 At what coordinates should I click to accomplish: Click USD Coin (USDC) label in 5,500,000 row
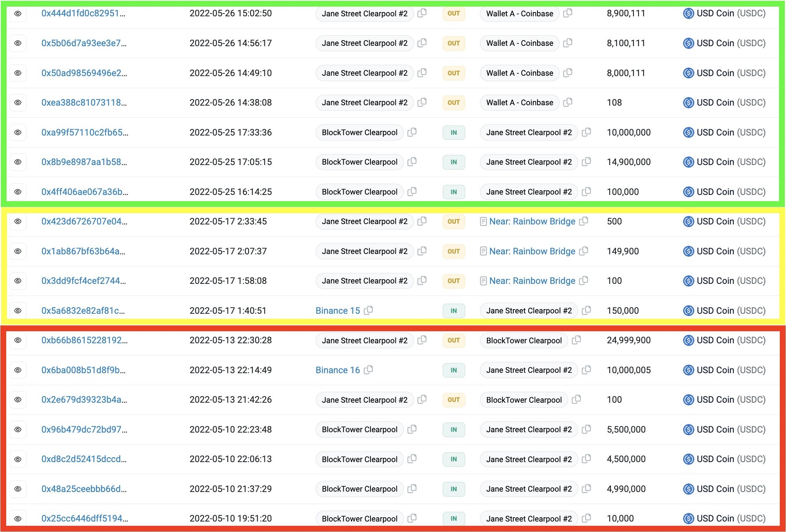(731, 429)
